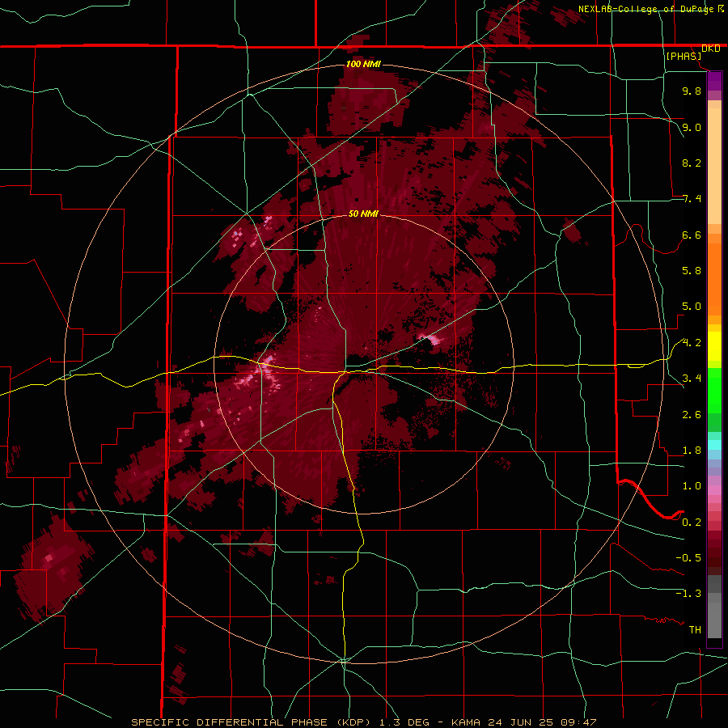728x728 pixels.
Task: Pick the light peach band beside 8.2
Action: point(714,166)
